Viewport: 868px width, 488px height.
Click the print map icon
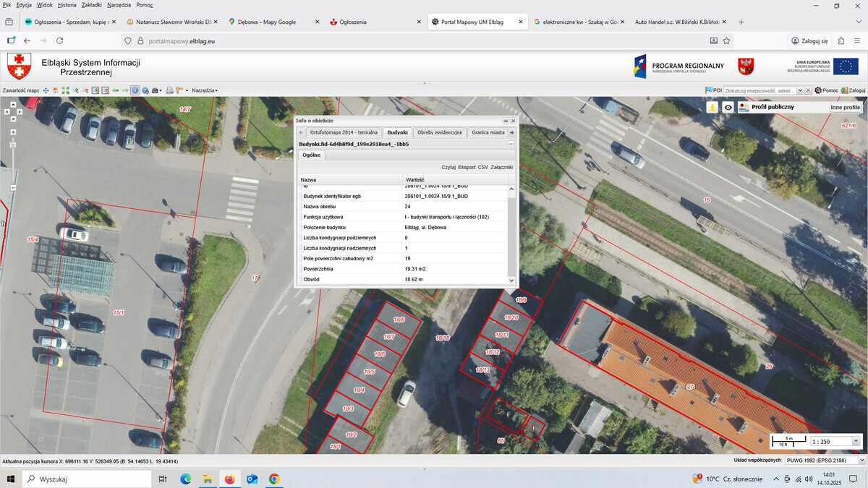pyautogui.click(x=169, y=90)
